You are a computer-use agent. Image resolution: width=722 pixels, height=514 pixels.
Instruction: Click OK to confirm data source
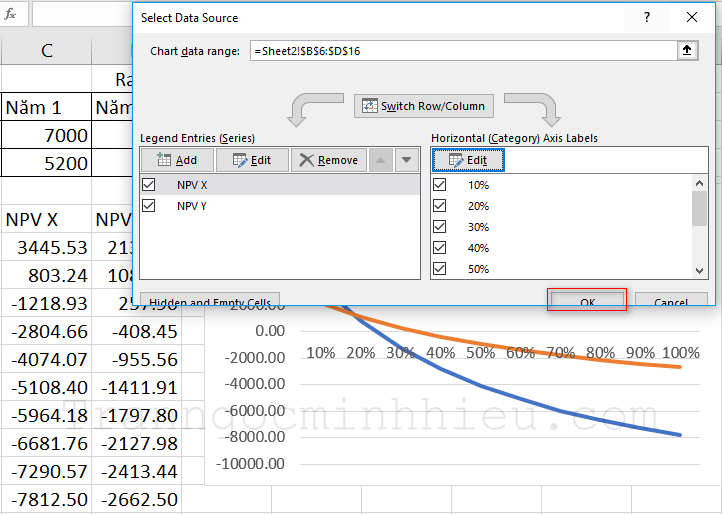click(x=587, y=301)
